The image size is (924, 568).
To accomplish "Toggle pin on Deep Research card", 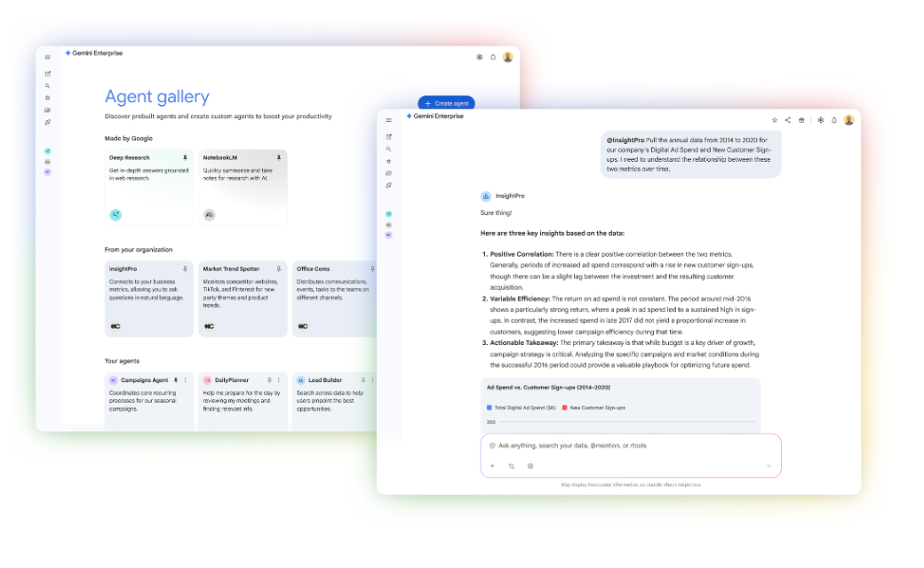I will pos(185,157).
